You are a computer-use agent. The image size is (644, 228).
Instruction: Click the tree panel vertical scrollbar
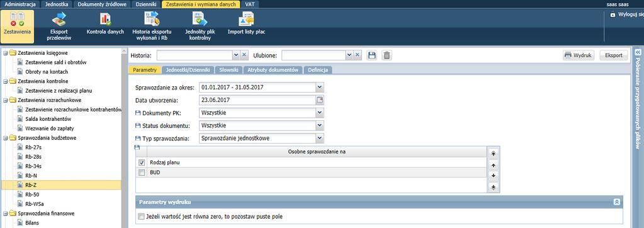click(124, 138)
